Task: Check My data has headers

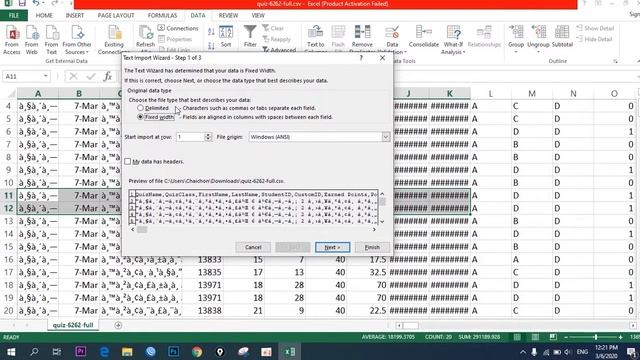Action: coord(128,162)
